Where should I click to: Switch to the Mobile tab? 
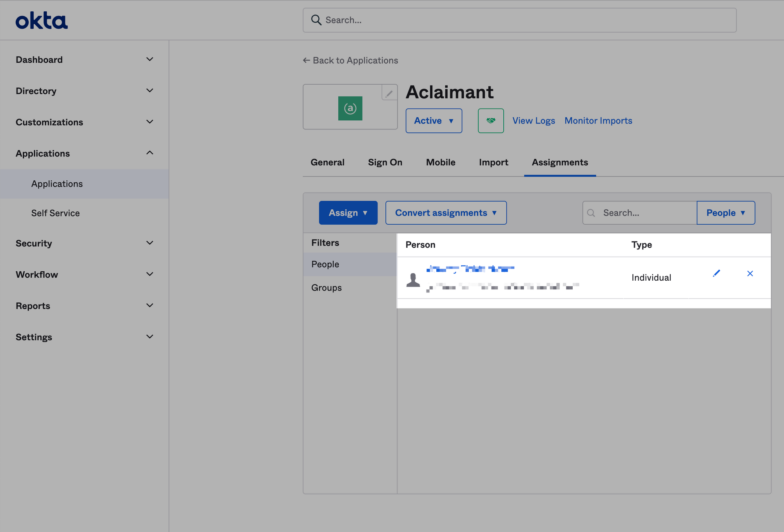pyautogui.click(x=441, y=162)
